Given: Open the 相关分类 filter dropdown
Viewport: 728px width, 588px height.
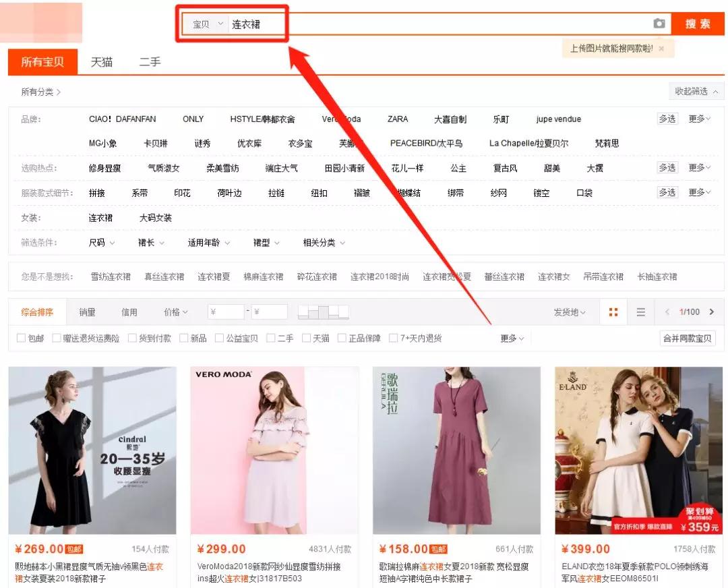Looking at the screenshot, I should [x=324, y=243].
